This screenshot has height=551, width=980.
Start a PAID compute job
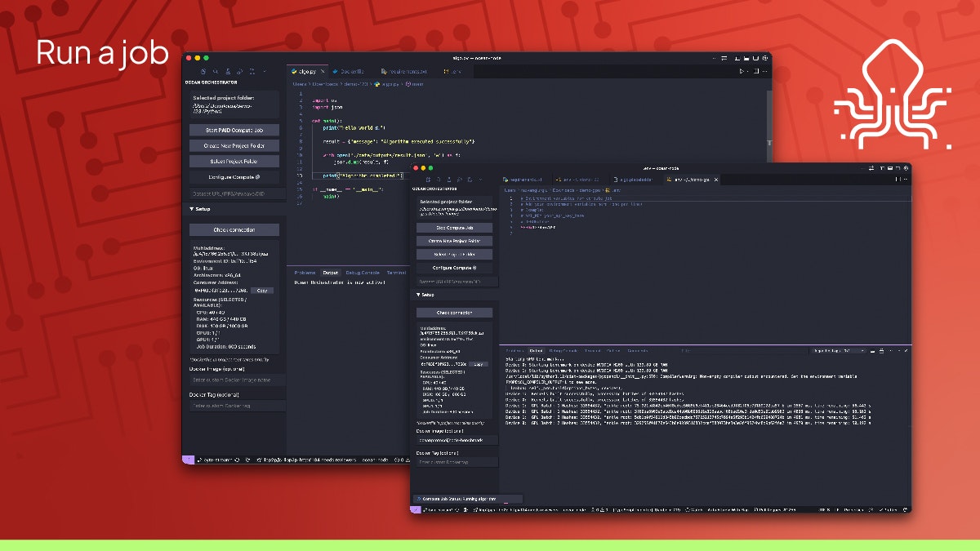[x=234, y=129]
